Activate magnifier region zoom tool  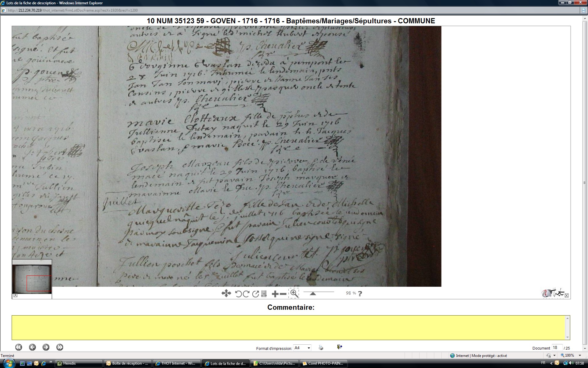294,293
